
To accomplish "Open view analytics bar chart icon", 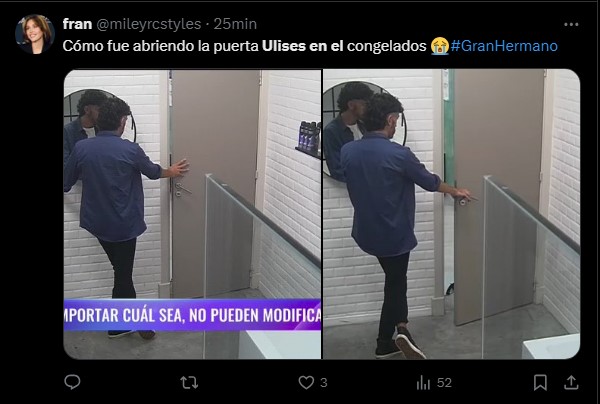I will (x=423, y=382).
